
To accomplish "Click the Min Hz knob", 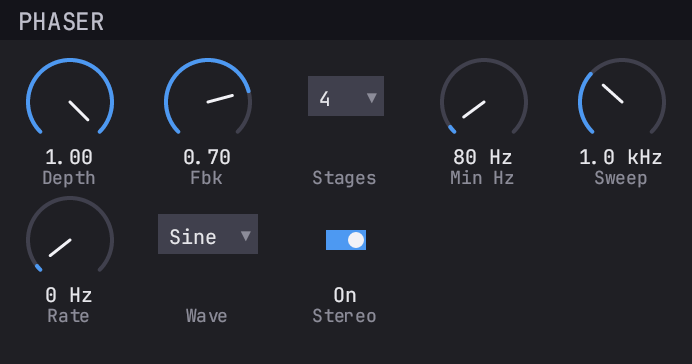I will tap(484, 101).
